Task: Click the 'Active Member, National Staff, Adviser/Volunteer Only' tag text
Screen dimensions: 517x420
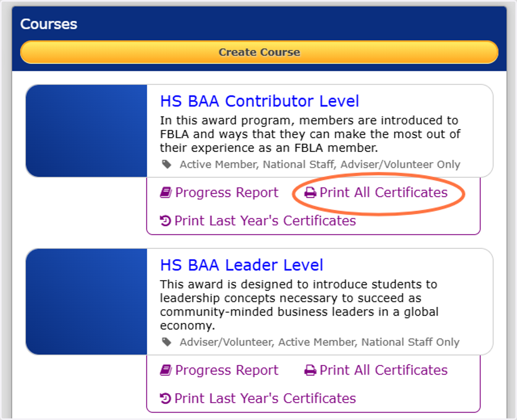Action: tap(320, 165)
